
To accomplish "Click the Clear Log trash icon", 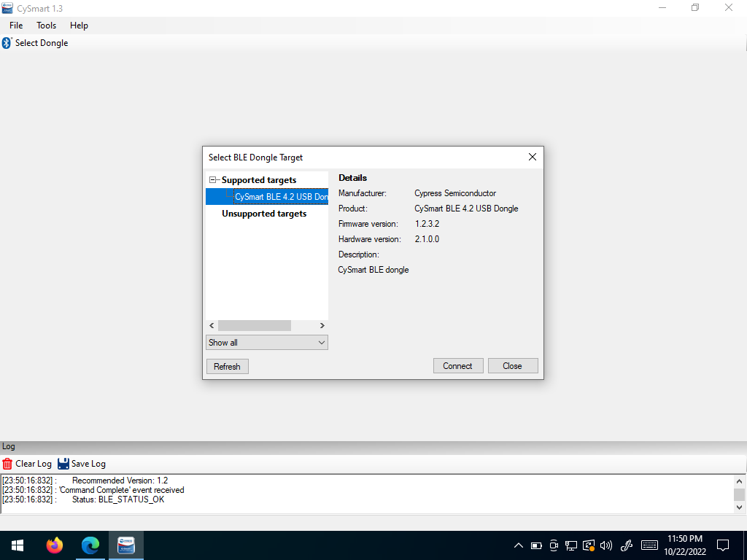I will [x=7, y=464].
